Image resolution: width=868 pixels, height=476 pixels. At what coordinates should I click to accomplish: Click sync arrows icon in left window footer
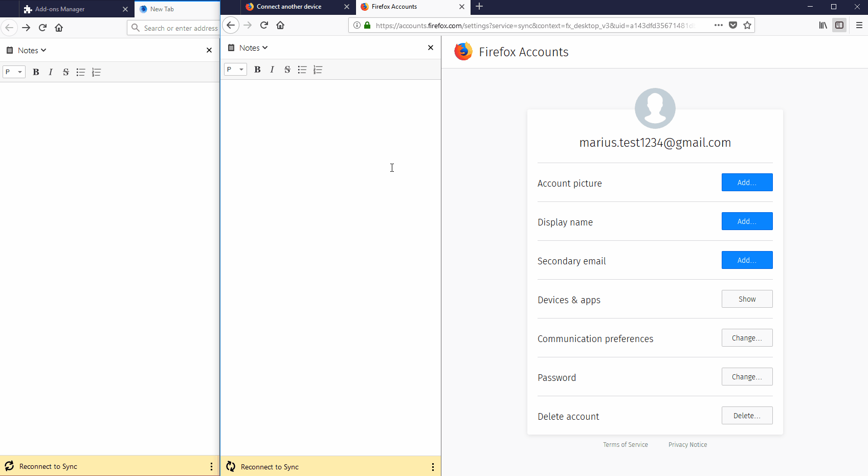pyautogui.click(x=9, y=466)
